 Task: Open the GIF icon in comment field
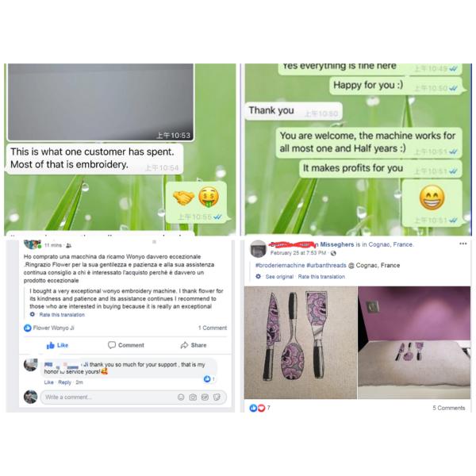point(205,397)
